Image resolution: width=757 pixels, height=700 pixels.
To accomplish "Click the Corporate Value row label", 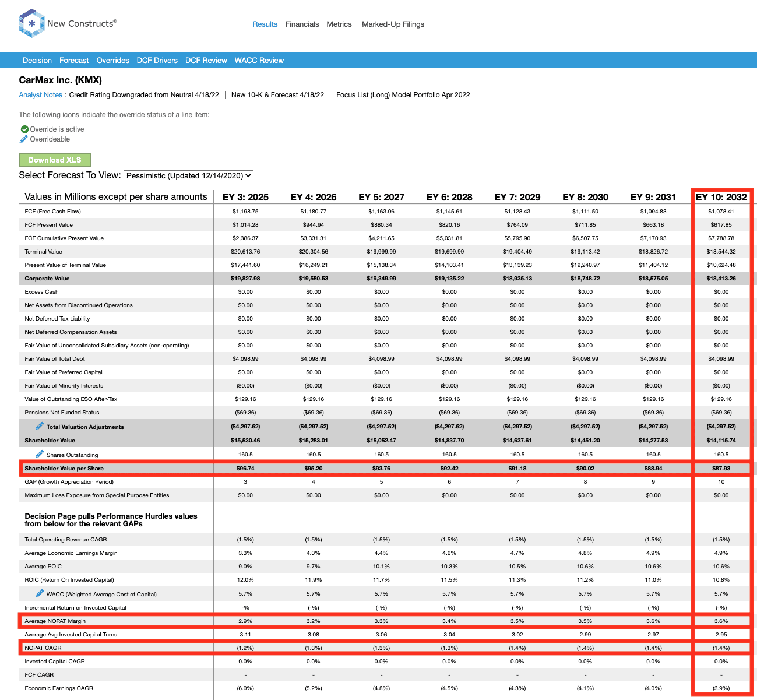I will click(47, 279).
